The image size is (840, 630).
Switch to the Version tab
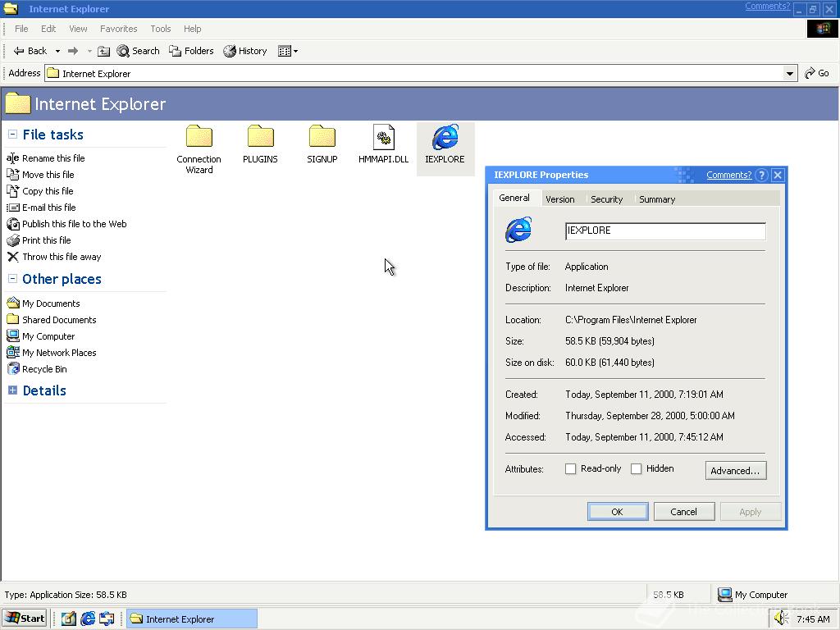pos(559,199)
